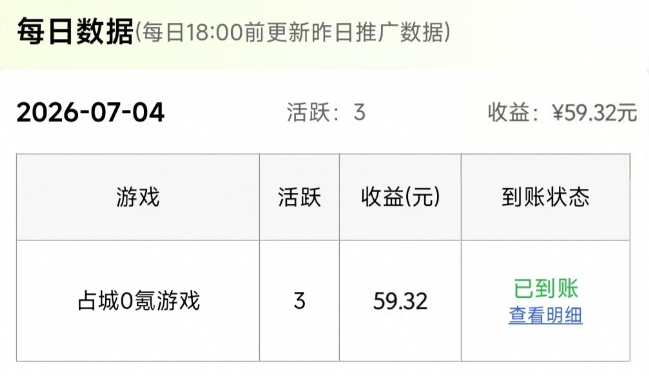The height and width of the screenshot is (376, 649).
Task: Click the 已到账 status text
Action: pos(546,289)
